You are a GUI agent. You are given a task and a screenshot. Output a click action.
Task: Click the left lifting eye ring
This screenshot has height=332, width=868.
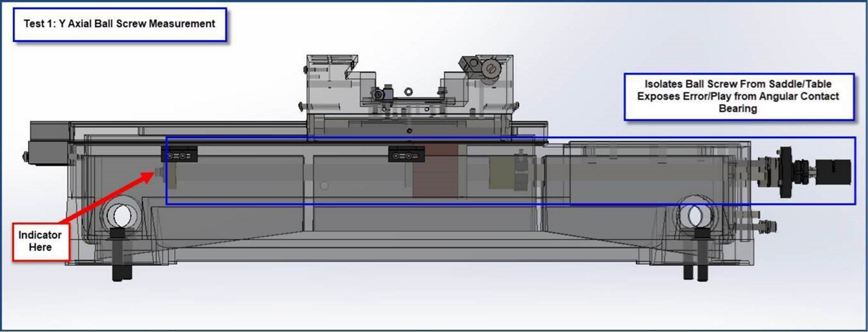(x=122, y=215)
